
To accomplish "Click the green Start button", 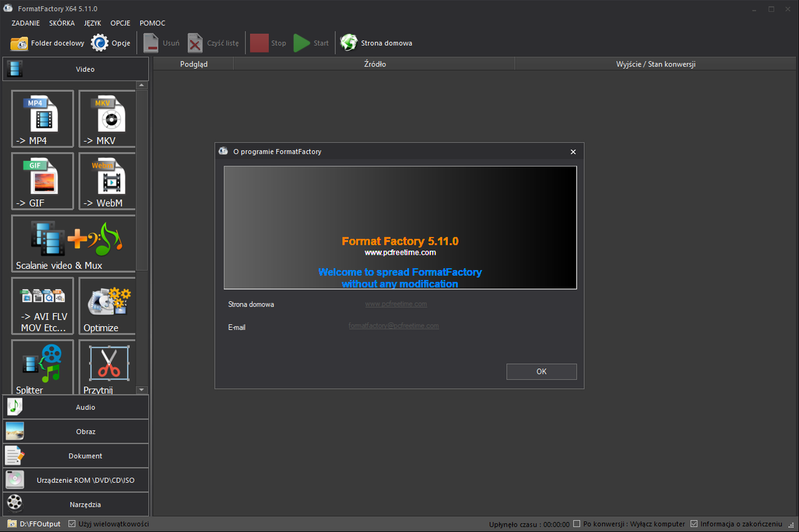I will (311, 43).
